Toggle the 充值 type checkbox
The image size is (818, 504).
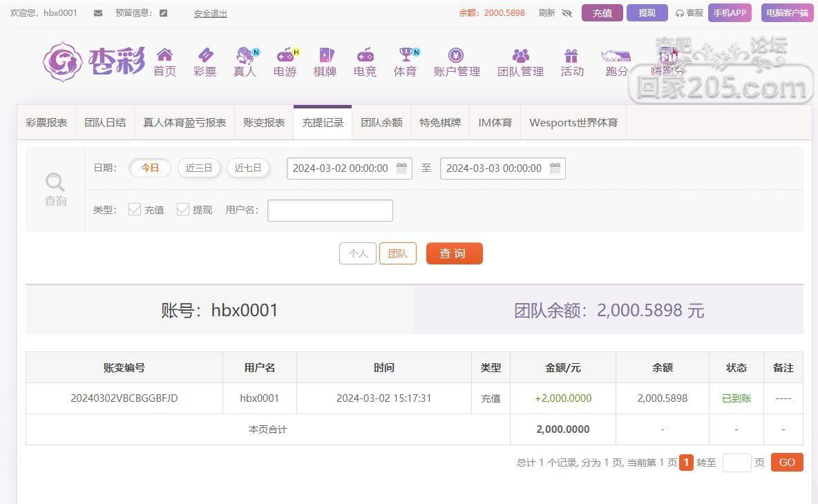click(x=135, y=209)
